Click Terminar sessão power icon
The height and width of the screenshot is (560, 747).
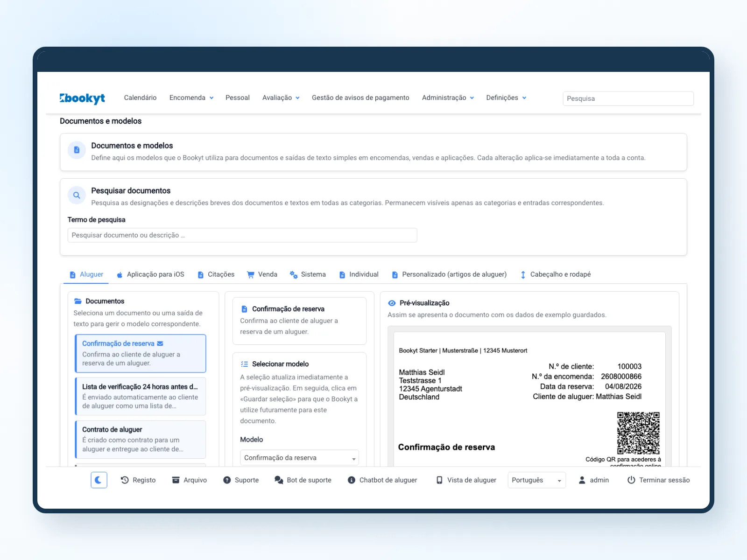[x=631, y=480]
